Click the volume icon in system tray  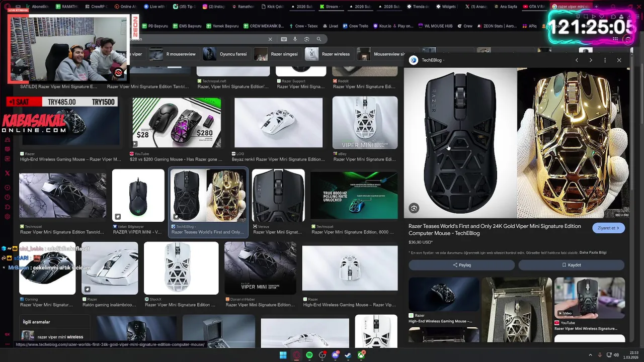pos(616,355)
